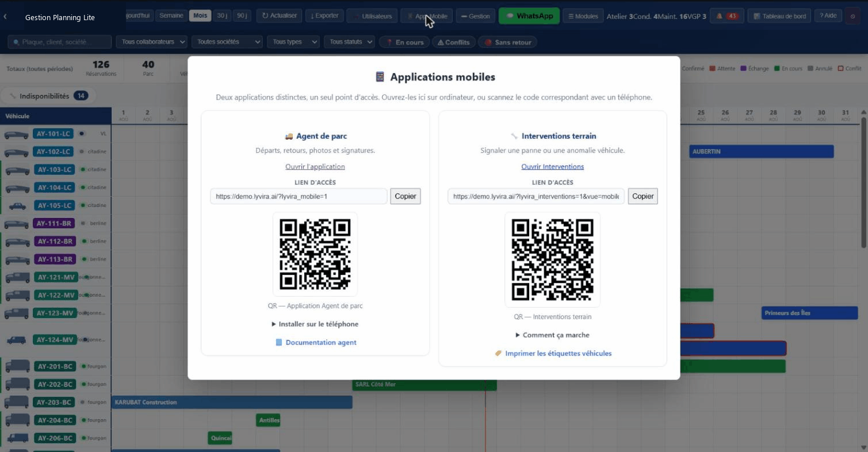Set timeline range to 30 j
This screenshot has width=868, height=452.
click(221, 16)
